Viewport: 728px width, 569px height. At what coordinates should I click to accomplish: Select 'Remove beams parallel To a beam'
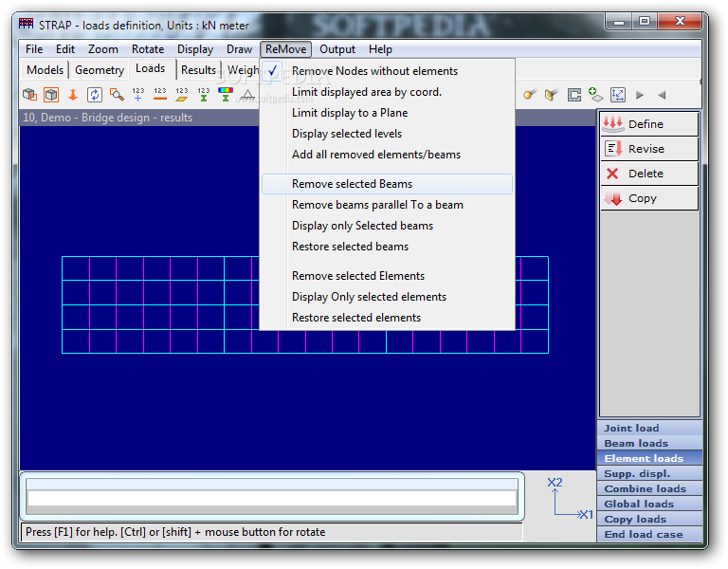(387, 205)
